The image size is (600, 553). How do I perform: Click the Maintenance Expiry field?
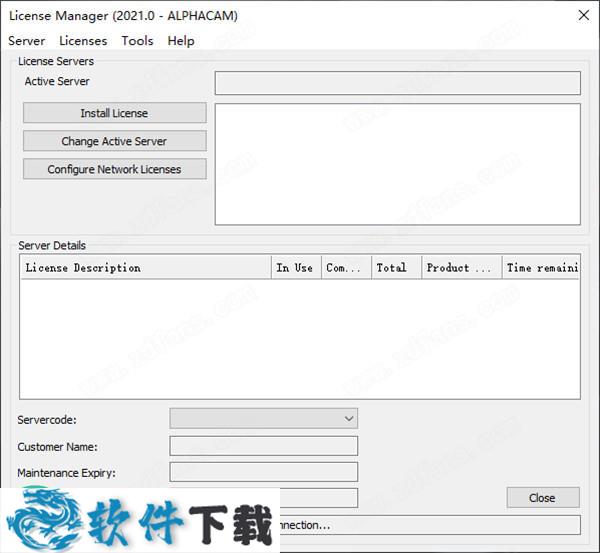pyautogui.click(x=264, y=471)
